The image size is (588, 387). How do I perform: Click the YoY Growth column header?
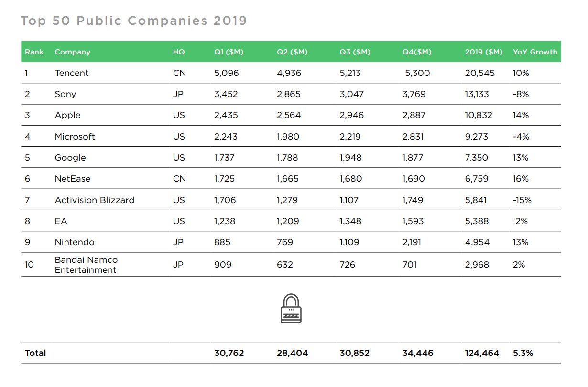(x=535, y=52)
